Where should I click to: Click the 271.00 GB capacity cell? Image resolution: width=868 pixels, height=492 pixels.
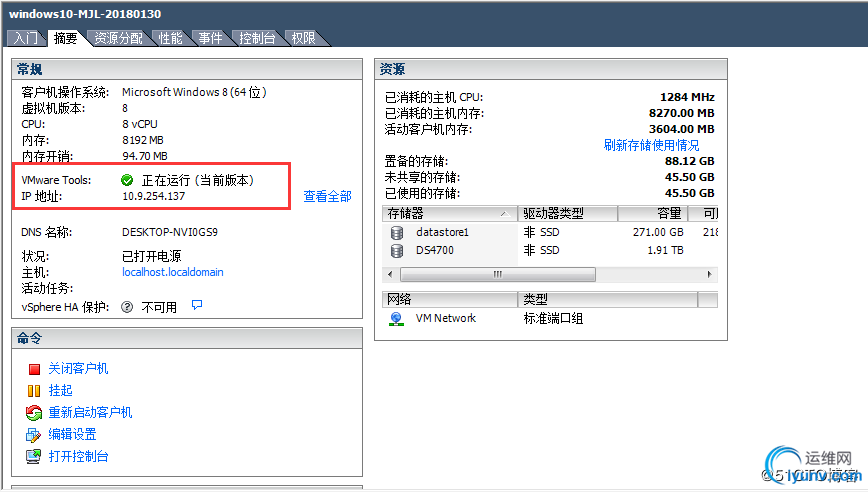[658, 232]
